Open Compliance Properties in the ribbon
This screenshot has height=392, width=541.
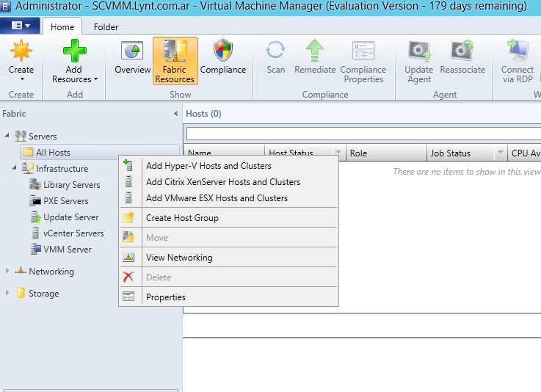[x=363, y=62]
